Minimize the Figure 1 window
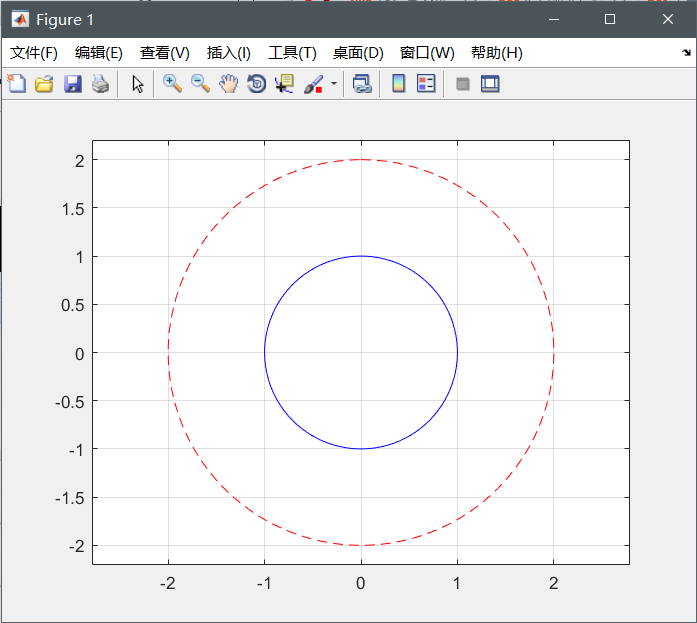This screenshot has height=623, width=697. point(554,20)
